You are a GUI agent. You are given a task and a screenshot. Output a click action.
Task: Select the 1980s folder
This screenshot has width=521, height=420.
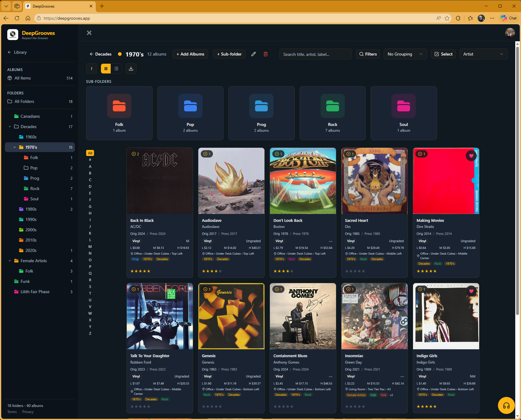40,209
